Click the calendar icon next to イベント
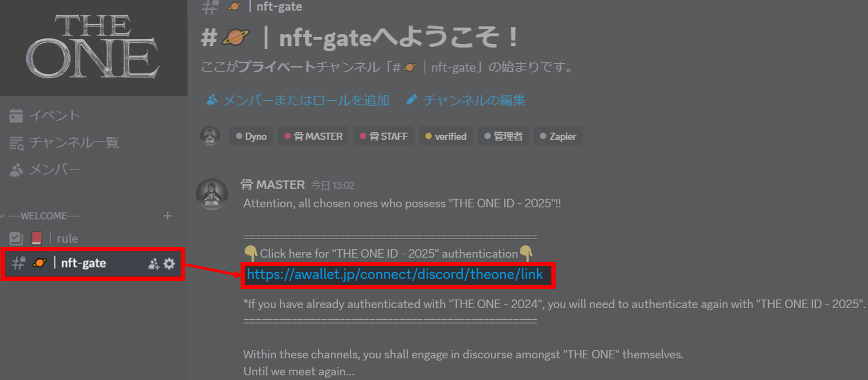868x380 pixels. tap(16, 116)
